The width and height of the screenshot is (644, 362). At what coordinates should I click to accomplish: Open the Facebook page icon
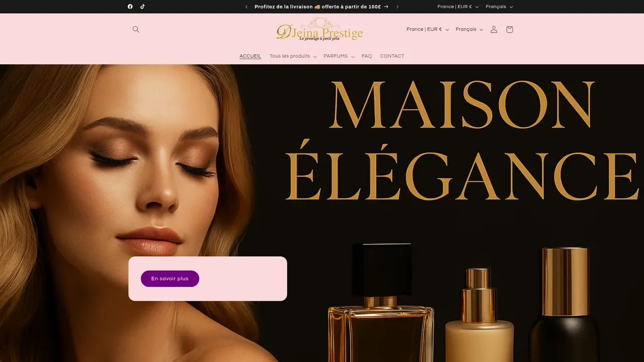(x=130, y=7)
